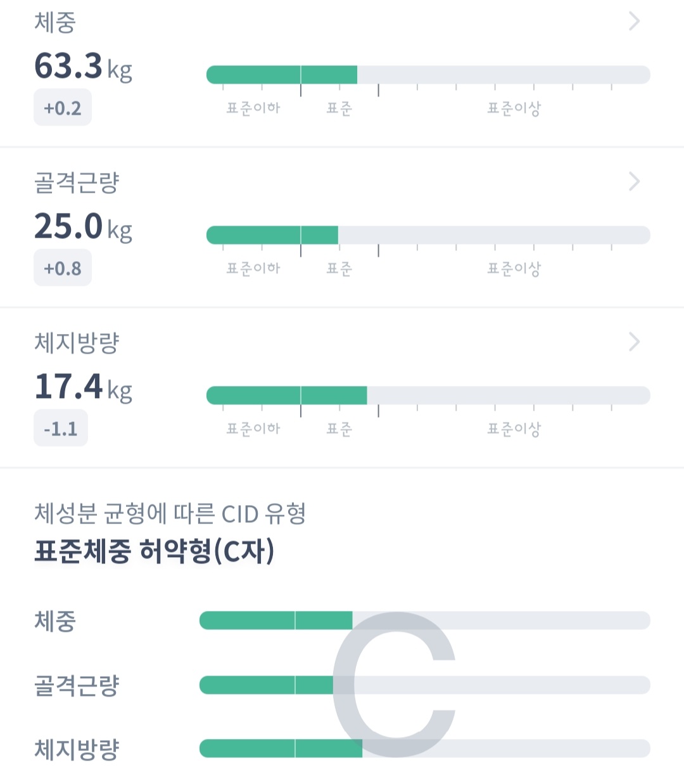The image size is (684, 784).
Task: Tap the 체중 range progress bar
Action: pyautogui.click(x=428, y=75)
